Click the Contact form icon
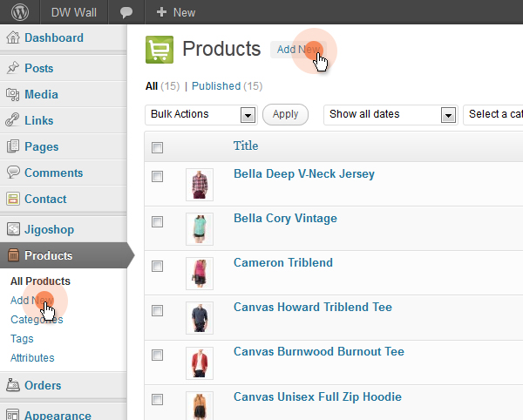The height and width of the screenshot is (420, 523). [x=13, y=199]
